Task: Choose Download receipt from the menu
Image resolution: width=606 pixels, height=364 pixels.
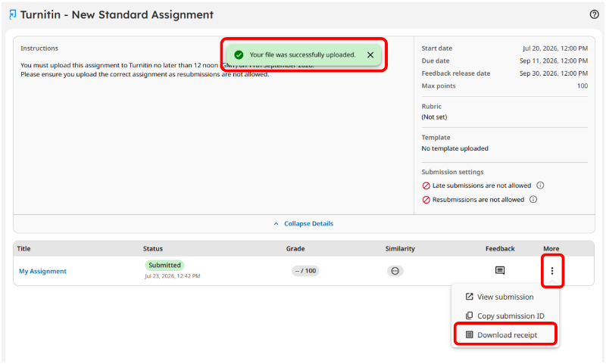Action: [504, 334]
